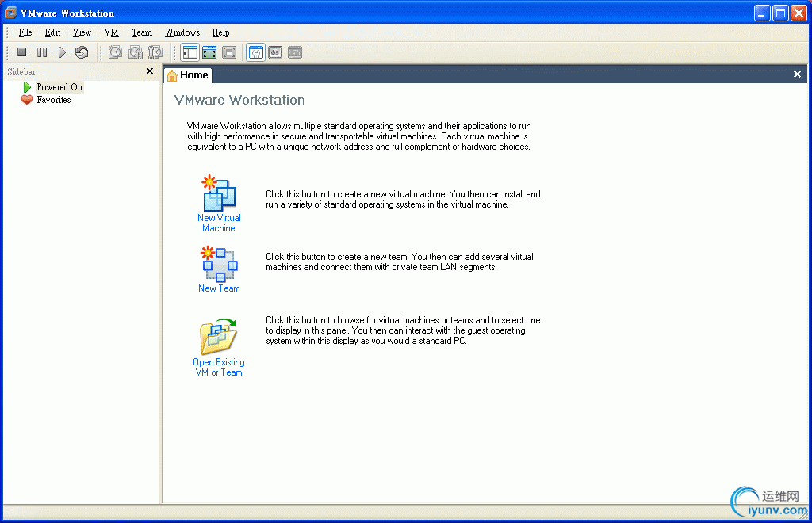The width and height of the screenshot is (812, 523).
Task: Click the New Virtual Machine button
Action: pyautogui.click(x=219, y=204)
